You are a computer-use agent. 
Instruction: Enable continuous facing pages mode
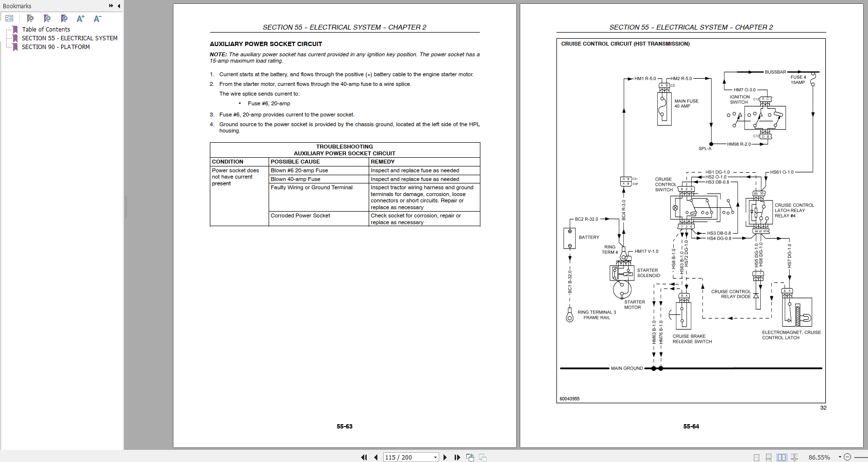(794, 457)
